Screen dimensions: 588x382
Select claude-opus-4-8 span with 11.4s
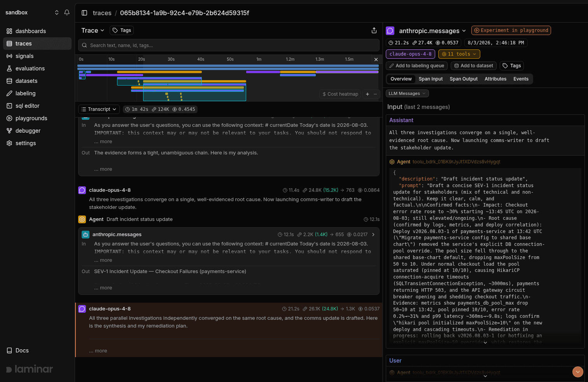pyautogui.click(x=229, y=198)
